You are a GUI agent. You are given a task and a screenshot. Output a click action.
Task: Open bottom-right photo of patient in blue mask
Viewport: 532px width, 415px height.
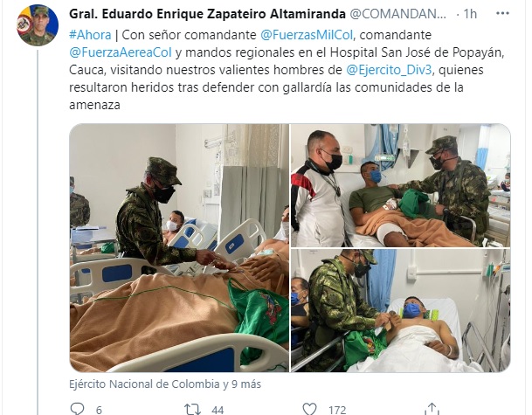(401, 311)
